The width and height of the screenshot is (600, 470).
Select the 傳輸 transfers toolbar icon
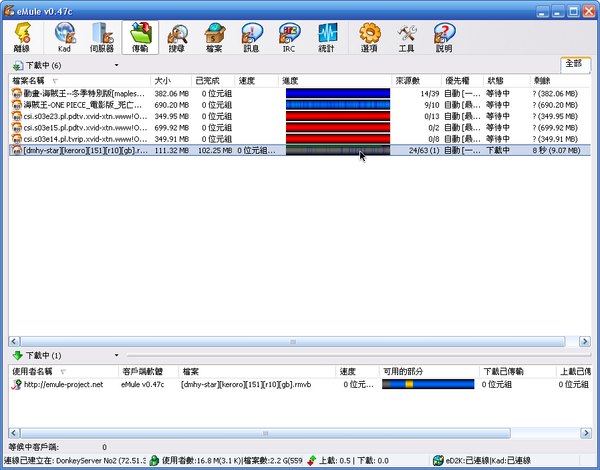(x=140, y=38)
